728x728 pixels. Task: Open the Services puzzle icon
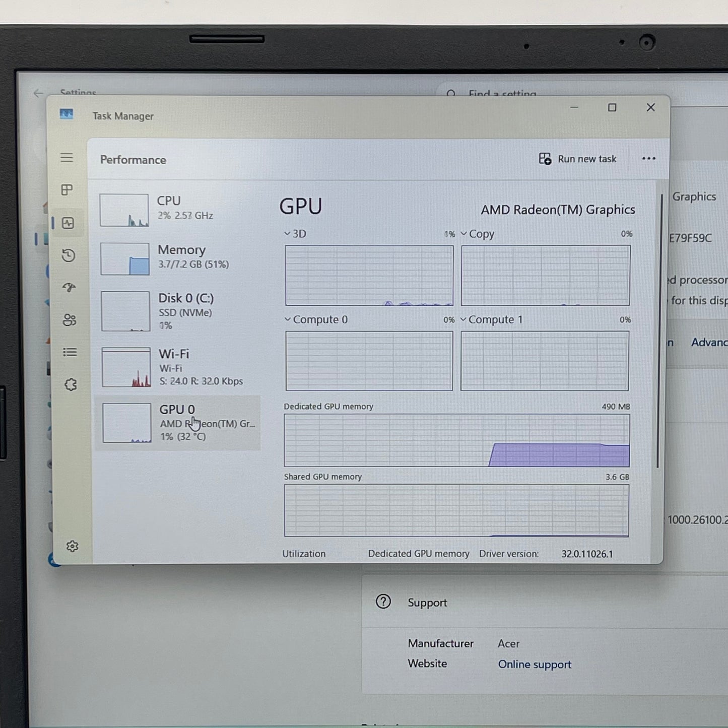[71, 385]
